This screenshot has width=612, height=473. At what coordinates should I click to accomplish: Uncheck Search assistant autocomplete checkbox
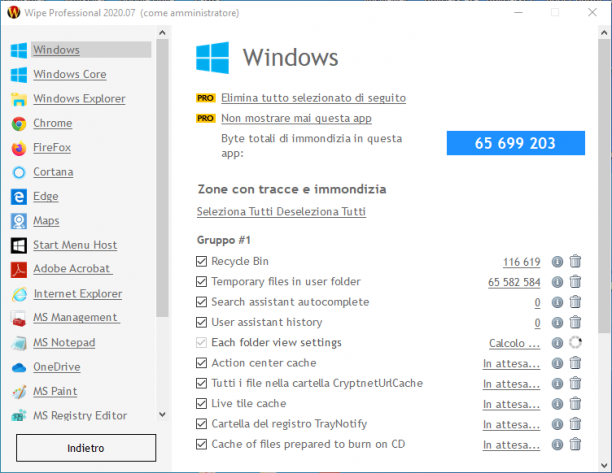[x=201, y=302]
